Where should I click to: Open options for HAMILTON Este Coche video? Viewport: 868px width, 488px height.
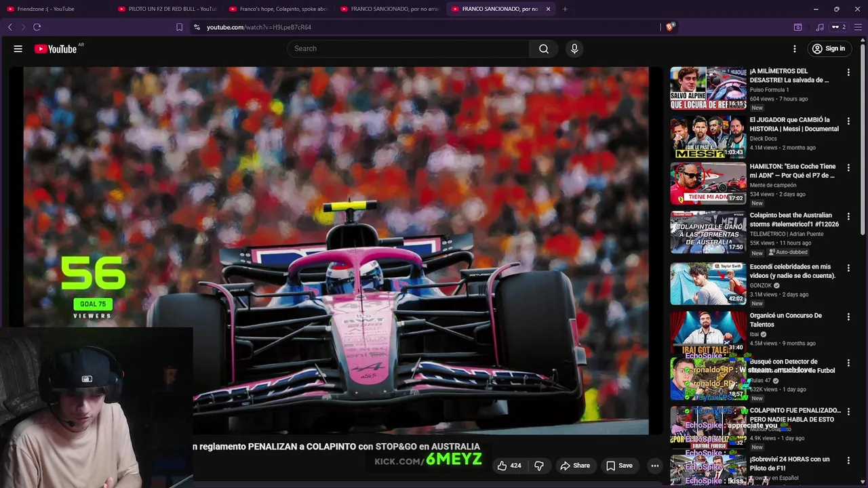coord(848,167)
